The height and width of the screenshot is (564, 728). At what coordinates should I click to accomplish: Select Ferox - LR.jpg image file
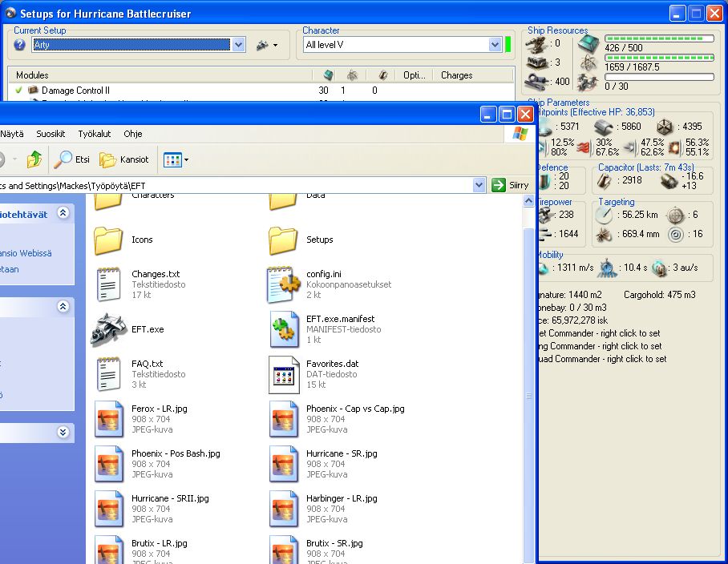(141, 419)
